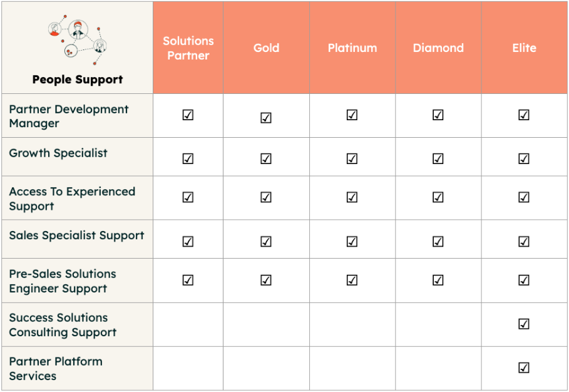Click the People Support network illustration
Viewport: 569px width, 392px height.
point(77,40)
